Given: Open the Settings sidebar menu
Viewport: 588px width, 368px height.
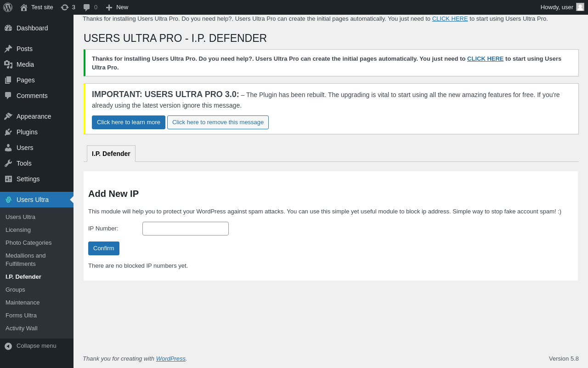Looking at the screenshot, I should click(37, 179).
